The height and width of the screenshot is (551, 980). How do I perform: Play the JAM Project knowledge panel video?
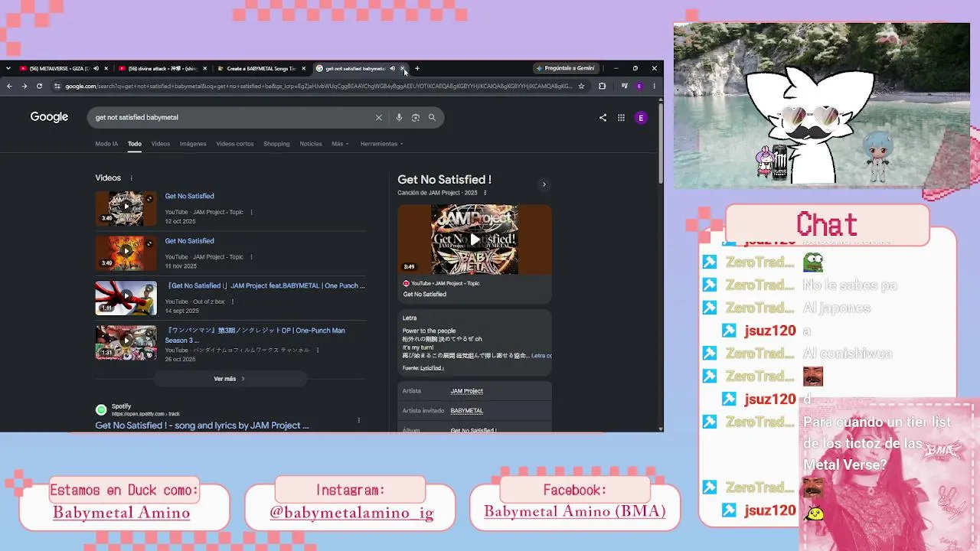coord(475,240)
